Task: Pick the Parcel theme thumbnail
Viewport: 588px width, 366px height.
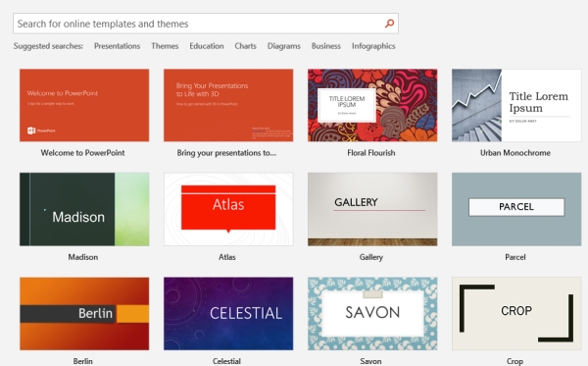Action: coord(516,209)
